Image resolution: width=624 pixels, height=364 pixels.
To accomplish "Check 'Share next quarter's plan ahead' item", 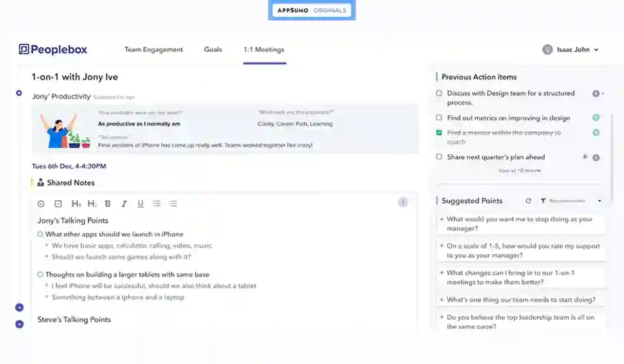I will tap(439, 157).
